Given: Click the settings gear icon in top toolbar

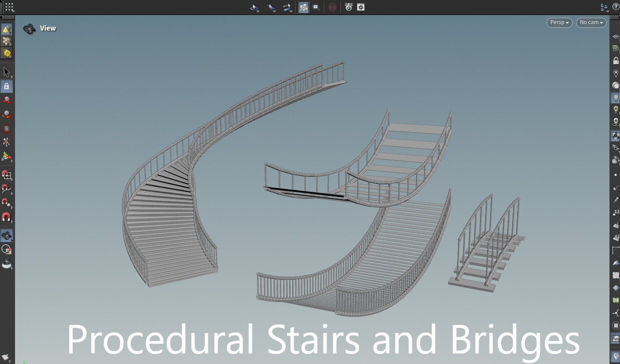Looking at the screenshot, I should (360, 7).
